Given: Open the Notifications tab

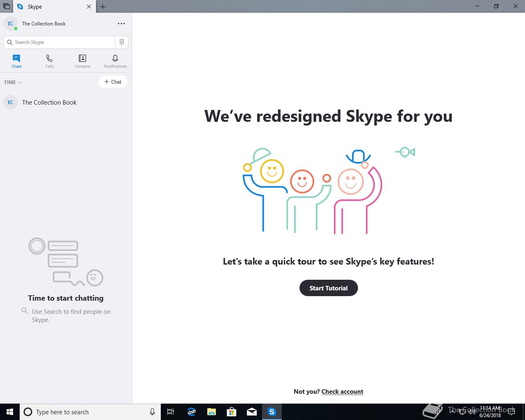Looking at the screenshot, I should [x=115, y=61].
